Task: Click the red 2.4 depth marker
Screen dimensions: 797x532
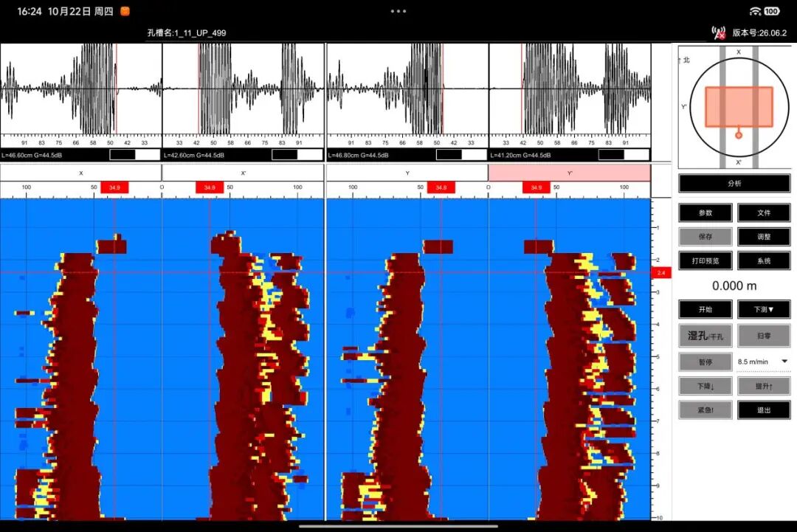Action: (661, 273)
